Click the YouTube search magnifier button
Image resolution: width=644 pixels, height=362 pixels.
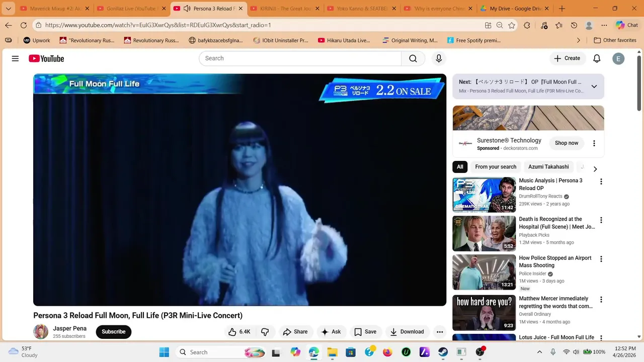pos(413,58)
